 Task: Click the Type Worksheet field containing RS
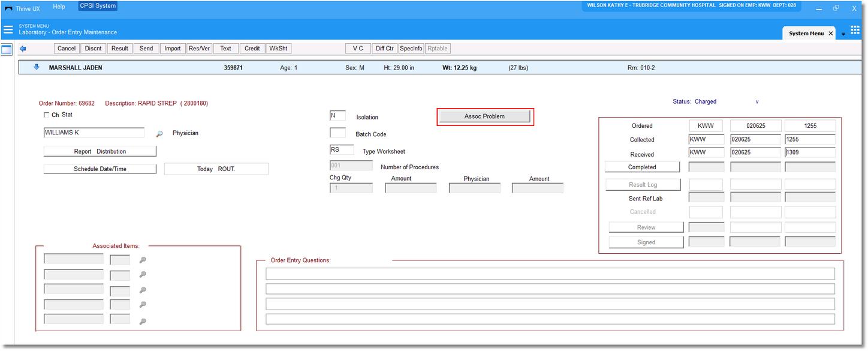[x=342, y=150]
